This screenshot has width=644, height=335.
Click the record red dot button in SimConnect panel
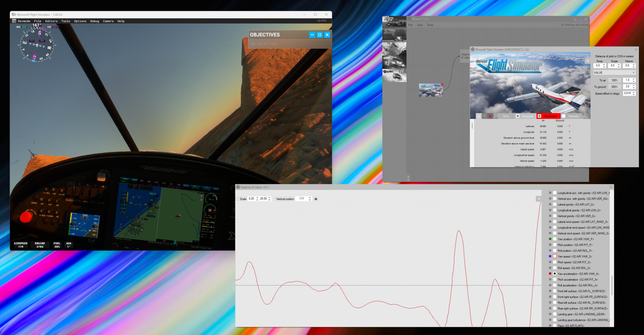click(490, 116)
